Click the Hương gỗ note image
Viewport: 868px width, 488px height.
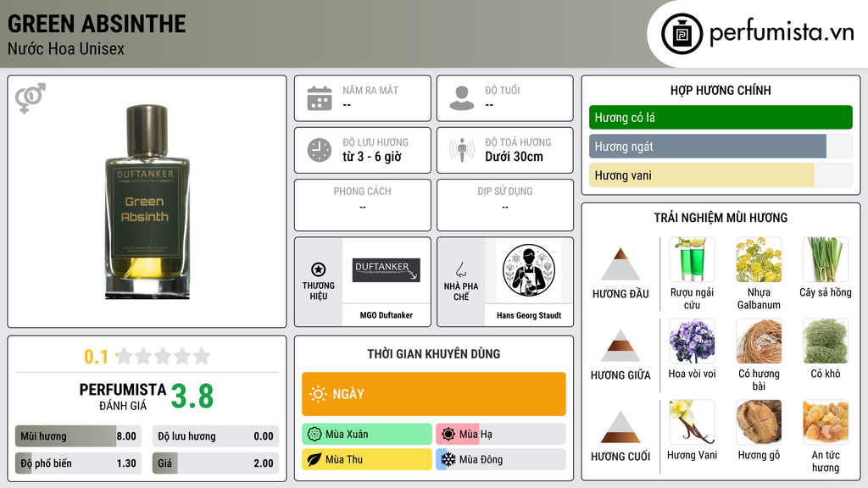tap(759, 422)
